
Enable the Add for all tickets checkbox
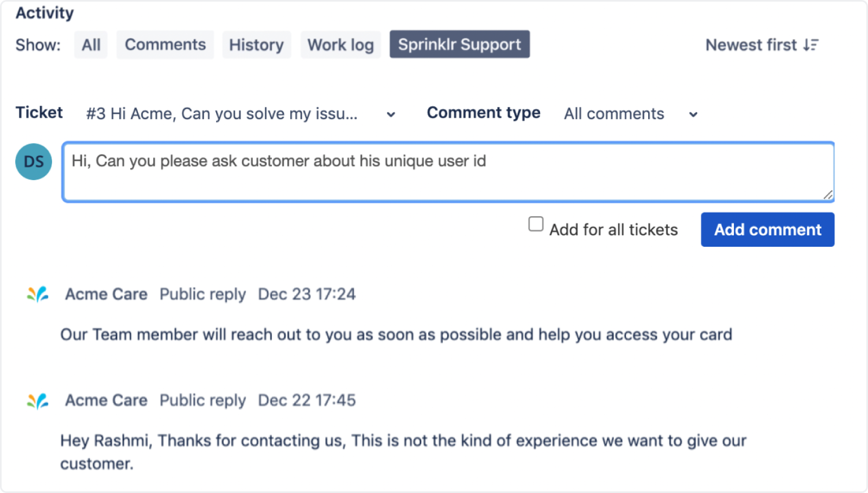click(536, 224)
